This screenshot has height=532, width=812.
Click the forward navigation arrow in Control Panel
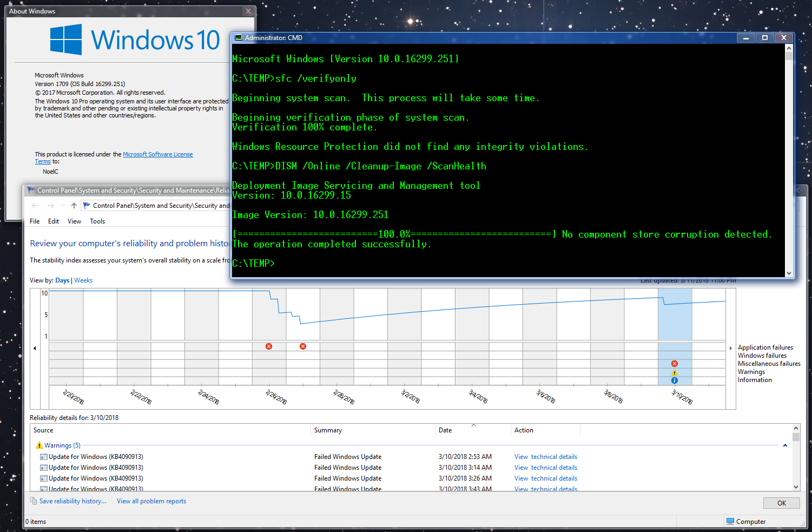[x=51, y=206]
